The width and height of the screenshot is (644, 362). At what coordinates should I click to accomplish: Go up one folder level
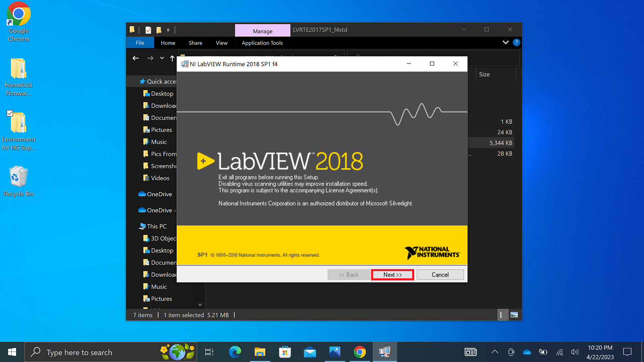coord(172,58)
